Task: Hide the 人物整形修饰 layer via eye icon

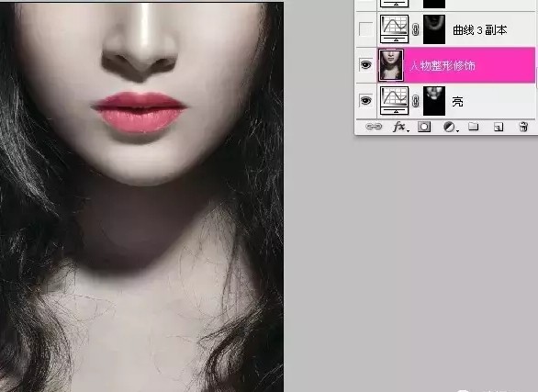Action: click(365, 65)
